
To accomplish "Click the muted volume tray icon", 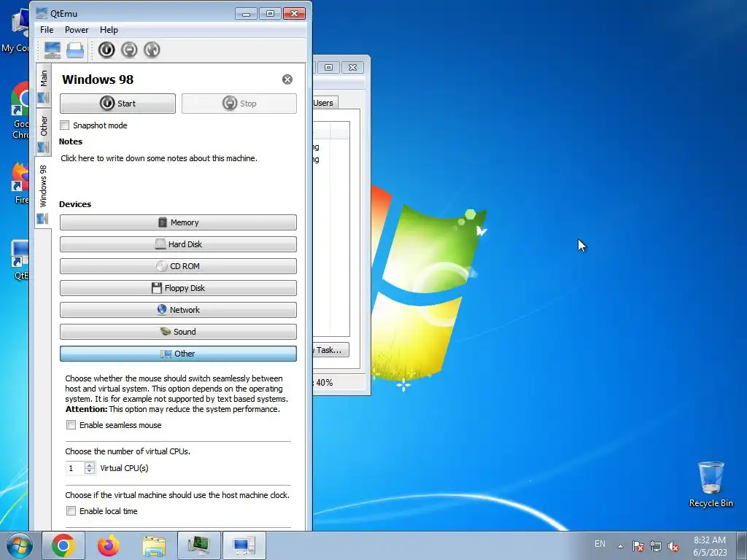I will click(673, 546).
